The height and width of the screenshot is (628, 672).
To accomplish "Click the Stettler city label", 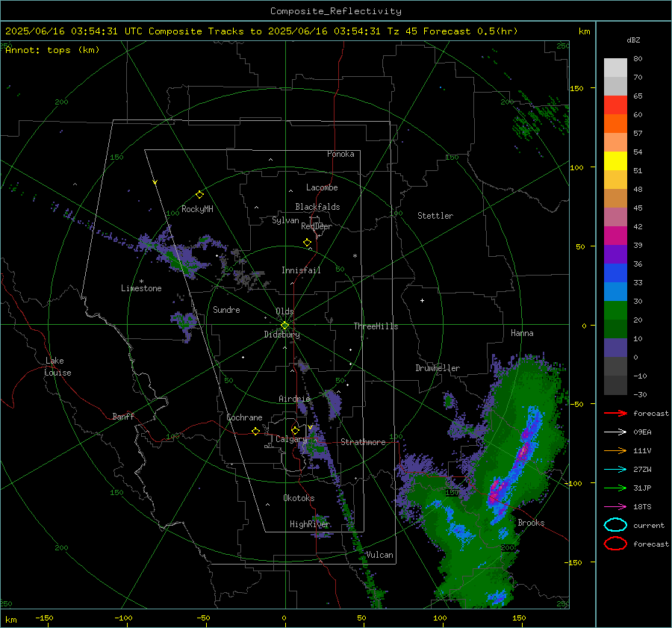I will click(435, 216).
